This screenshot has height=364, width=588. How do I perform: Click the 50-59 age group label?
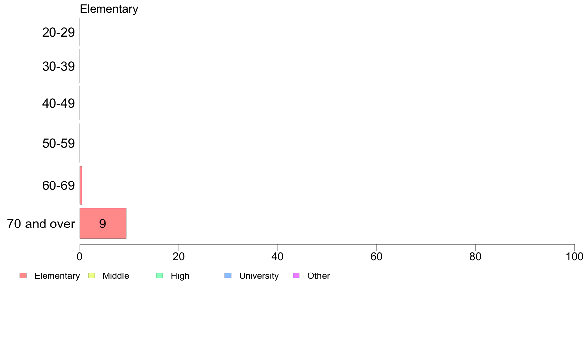pyautogui.click(x=58, y=143)
